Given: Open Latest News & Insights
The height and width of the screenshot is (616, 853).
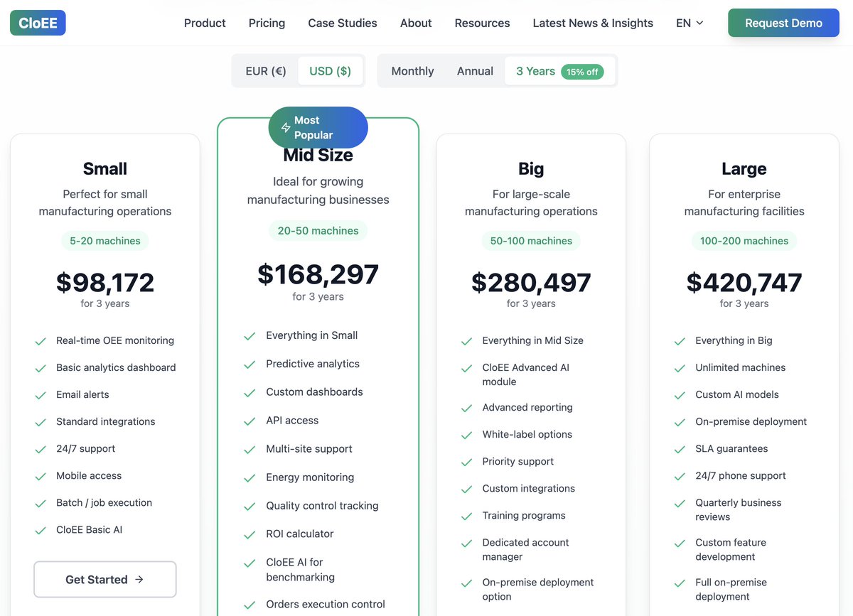Looking at the screenshot, I should [592, 23].
